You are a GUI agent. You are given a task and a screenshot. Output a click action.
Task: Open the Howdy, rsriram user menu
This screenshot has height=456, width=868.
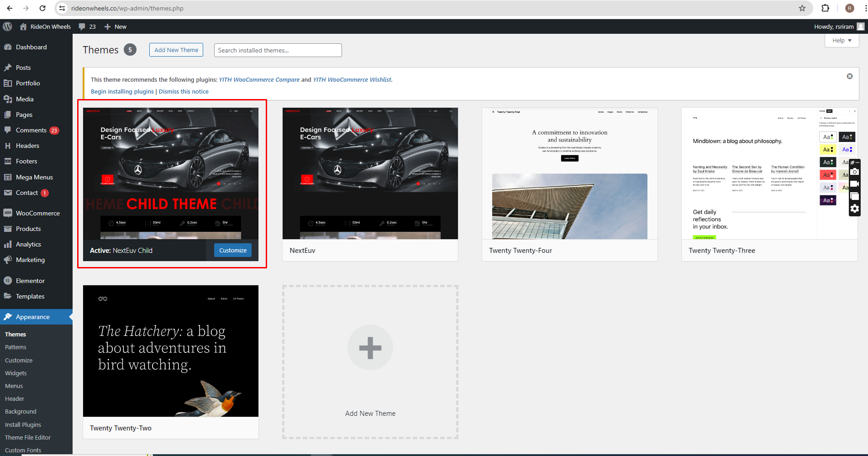(839, 26)
